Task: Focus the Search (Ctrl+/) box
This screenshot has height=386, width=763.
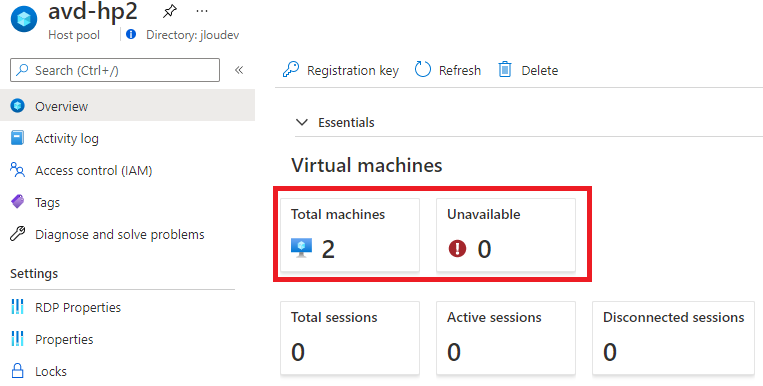Action: pyautogui.click(x=115, y=70)
